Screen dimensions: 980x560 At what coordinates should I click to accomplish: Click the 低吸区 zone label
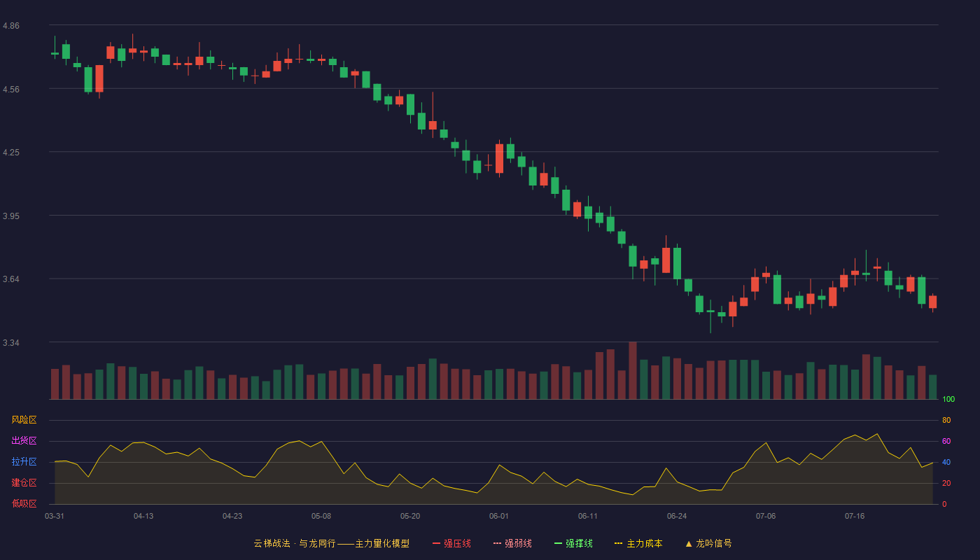(x=24, y=504)
